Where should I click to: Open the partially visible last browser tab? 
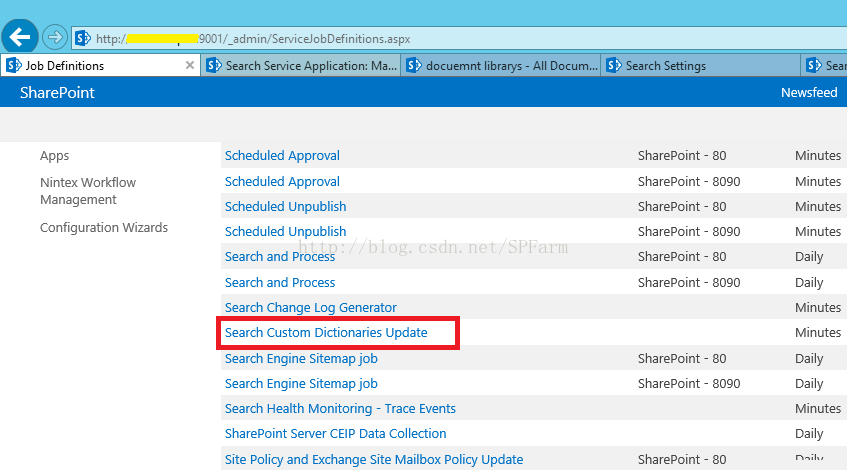pos(824,65)
